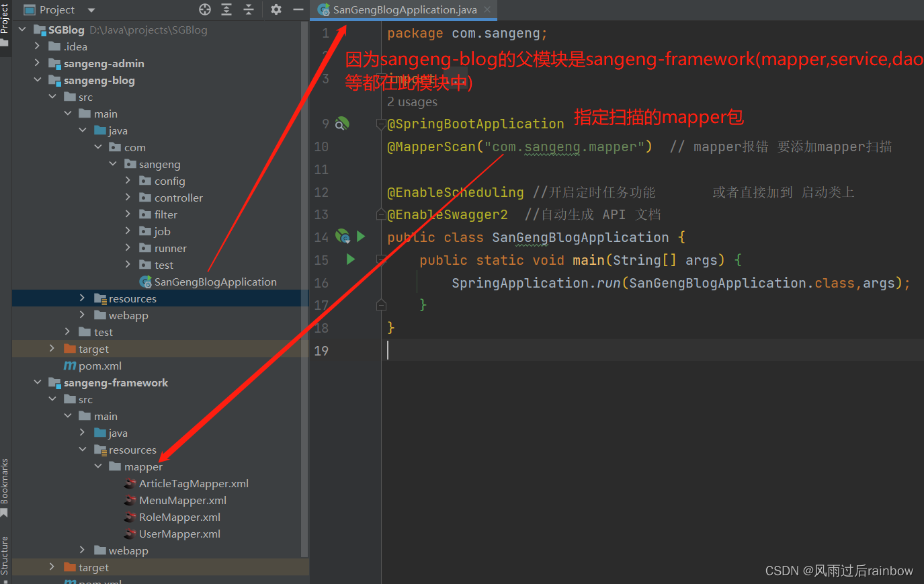
Task: Expand the filter package
Action: coord(128,214)
